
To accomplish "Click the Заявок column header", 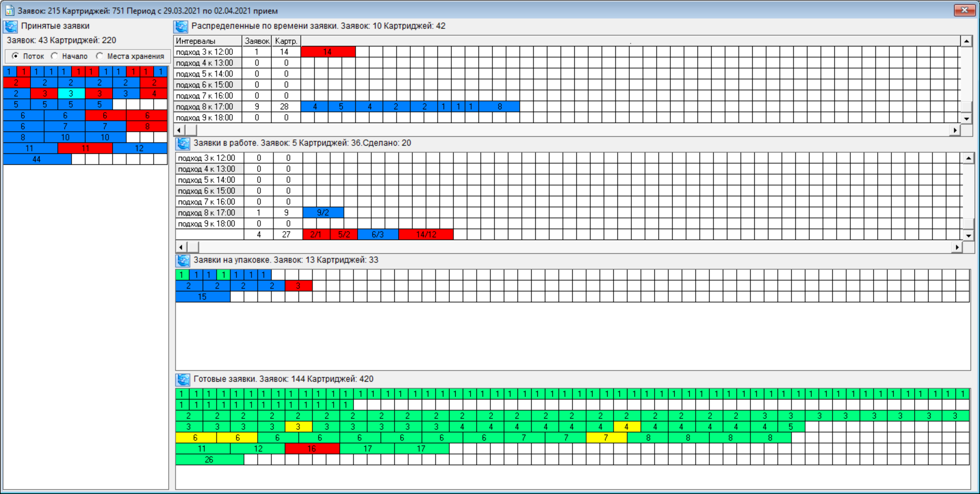I will pyautogui.click(x=257, y=41).
